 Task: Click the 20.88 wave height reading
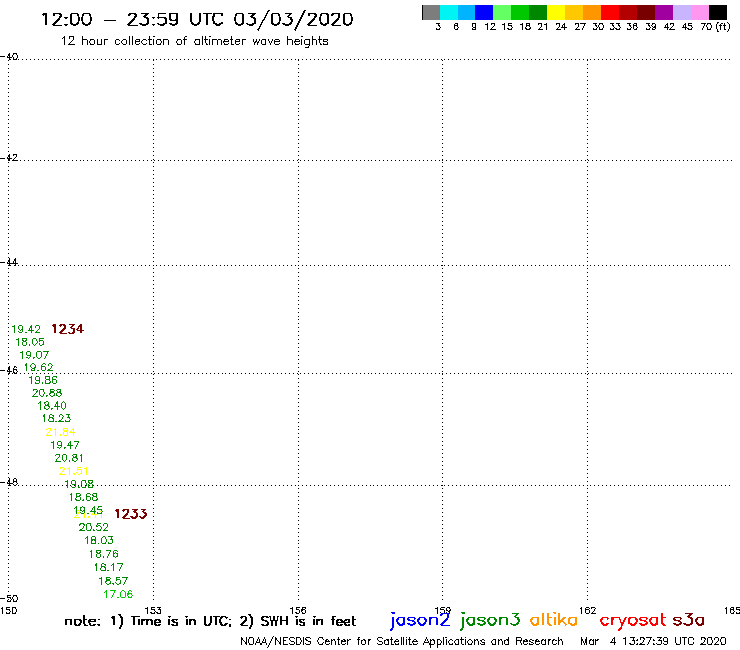(x=47, y=393)
